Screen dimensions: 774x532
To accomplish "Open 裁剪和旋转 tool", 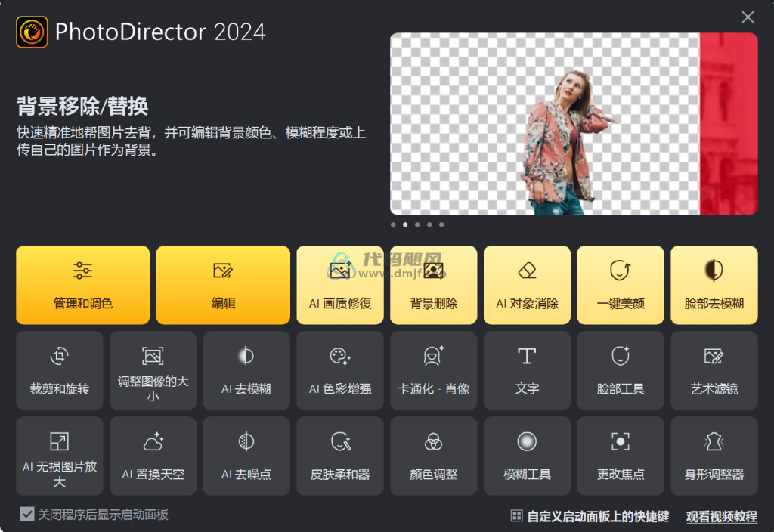I will (60, 370).
